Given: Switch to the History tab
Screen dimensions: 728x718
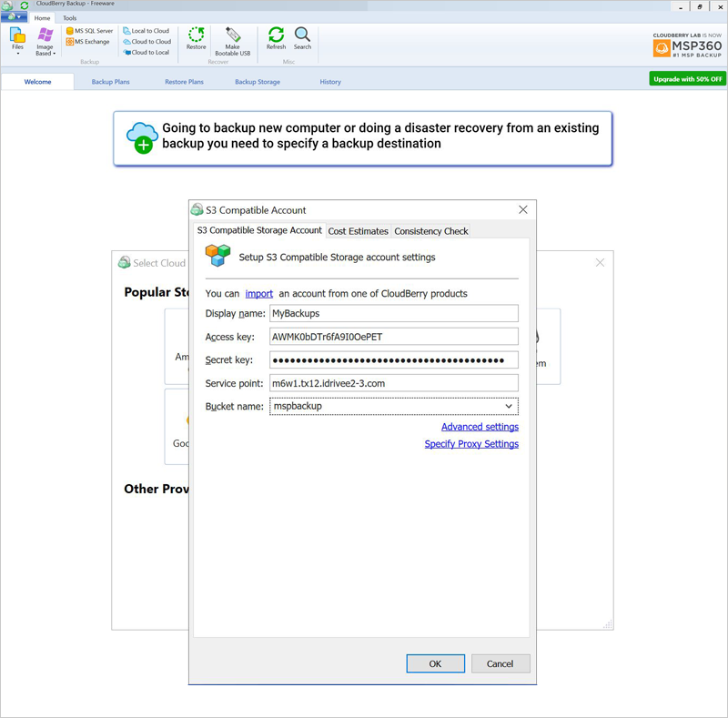Looking at the screenshot, I should pos(330,82).
